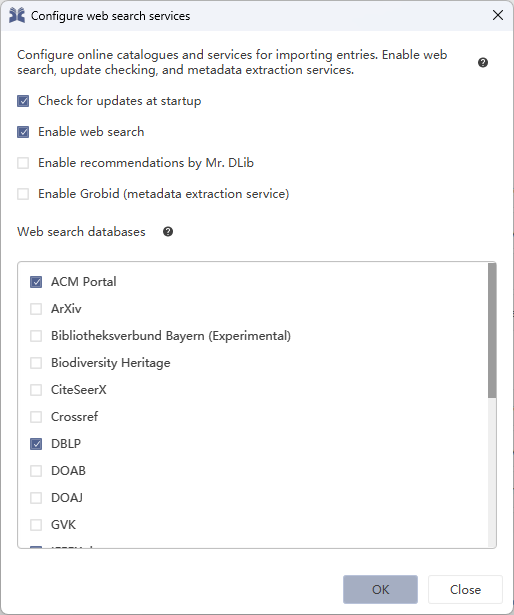This screenshot has height=615, width=514.
Task: Select the GVK database checkbox
Action: click(x=36, y=525)
